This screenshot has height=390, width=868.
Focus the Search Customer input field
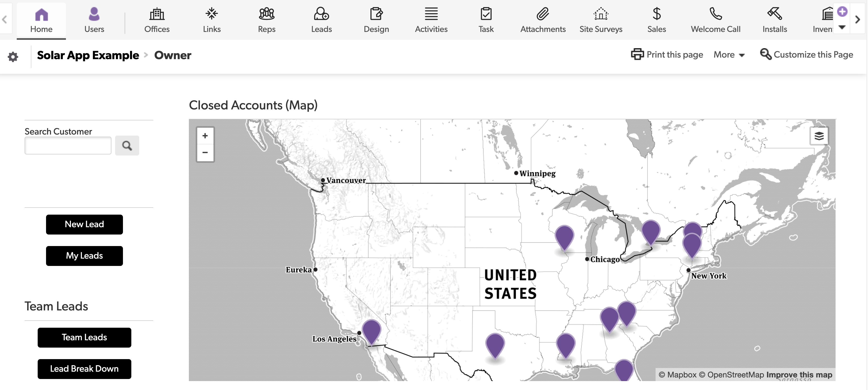point(68,146)
